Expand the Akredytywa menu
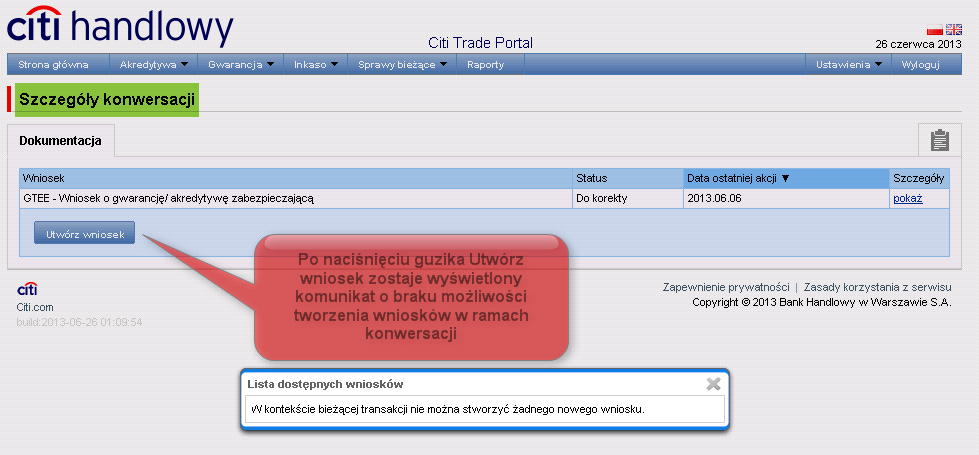Screen dimensions: 979x455 click(154, 64)
